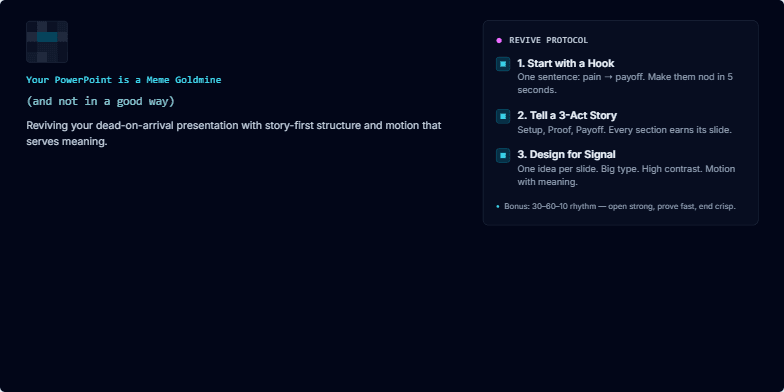Click the icon beside "2. Tell a 3-Act Story"

coord(503,116)
